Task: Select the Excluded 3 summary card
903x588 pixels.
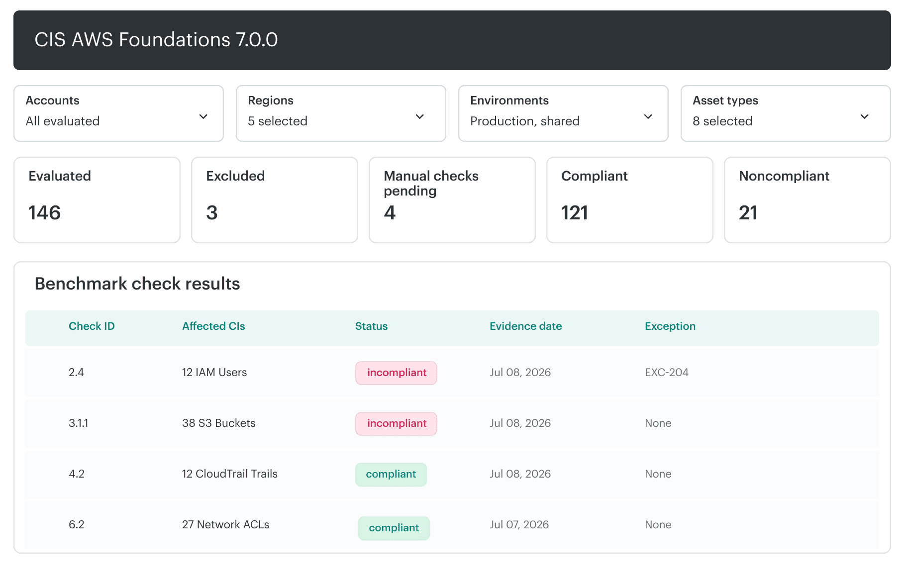Action: [275, 200]
